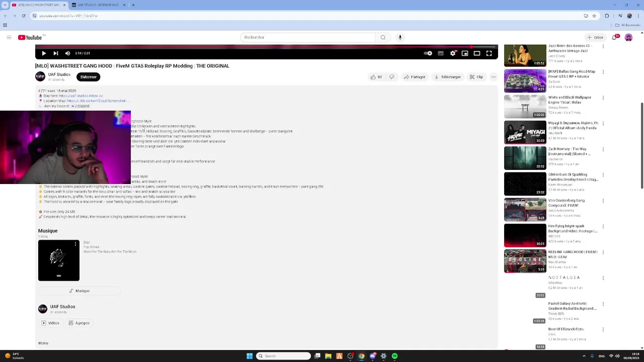Start voice search microphone icon
644x362 pixels.
400,37
